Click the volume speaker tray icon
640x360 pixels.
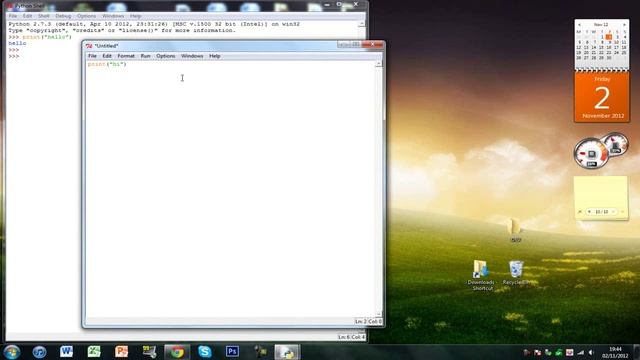(591, 352)
